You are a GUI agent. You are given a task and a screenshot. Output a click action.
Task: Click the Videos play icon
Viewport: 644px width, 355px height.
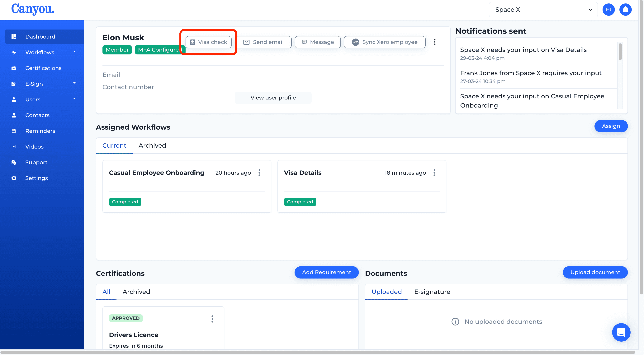click(14, 147)
